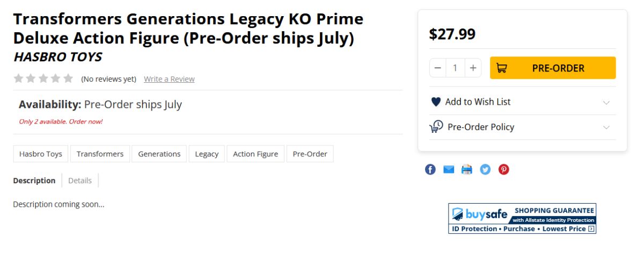
Task: Click the buySAFE Shopping Guarantee badge
Action: coord(522,218)
